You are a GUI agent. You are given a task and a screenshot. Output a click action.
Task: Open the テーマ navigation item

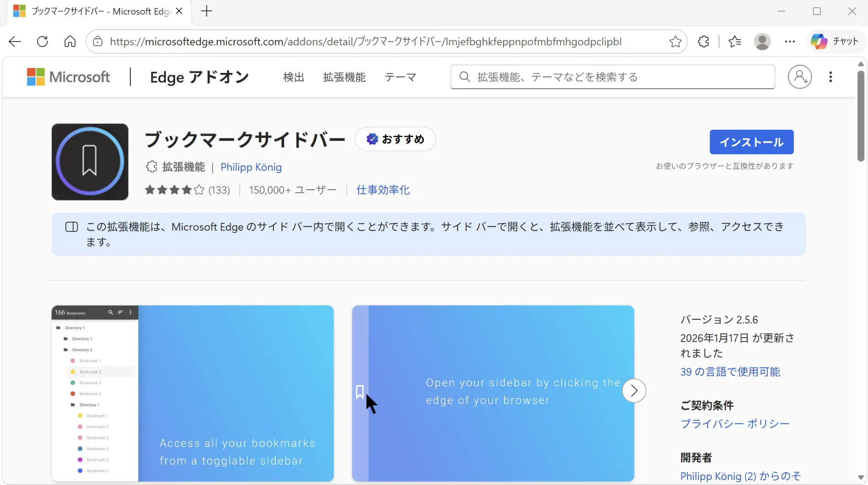[400, 77]
